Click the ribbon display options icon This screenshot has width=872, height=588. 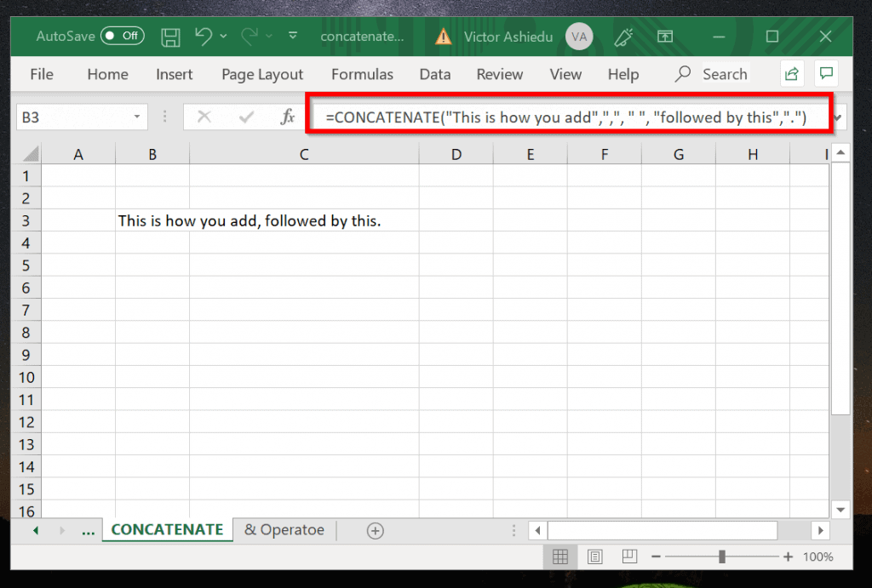click(x=665, y=37)
